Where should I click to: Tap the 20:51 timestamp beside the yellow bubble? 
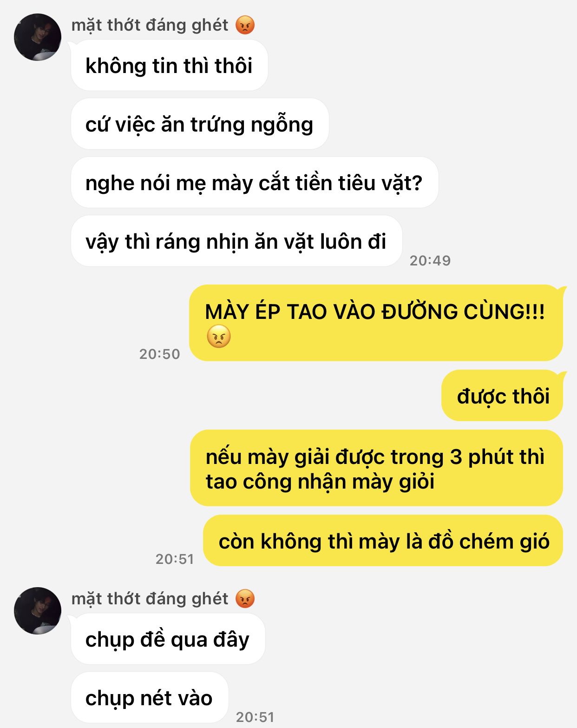[175, 559]
